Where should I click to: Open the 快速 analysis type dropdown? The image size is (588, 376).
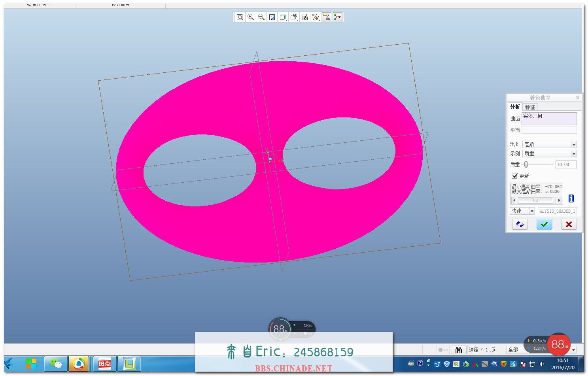click(522, 211)
